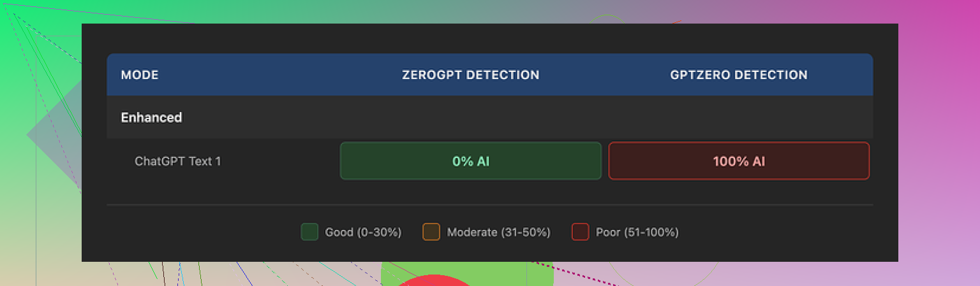The height and width of the screenshot is (286, 980).
Task: Click the red 100% AI result badge
Action: [739, 161]
